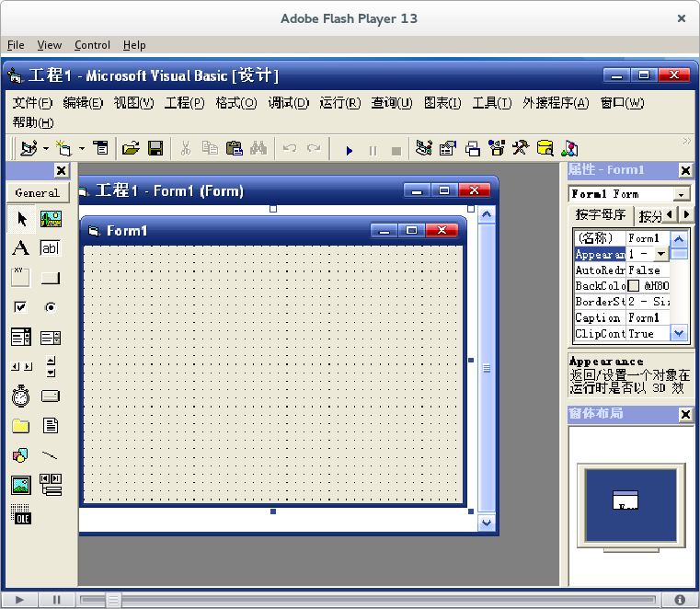Start the program with Run arrow
Screen dimensions: 700x609
click(350, 151)
